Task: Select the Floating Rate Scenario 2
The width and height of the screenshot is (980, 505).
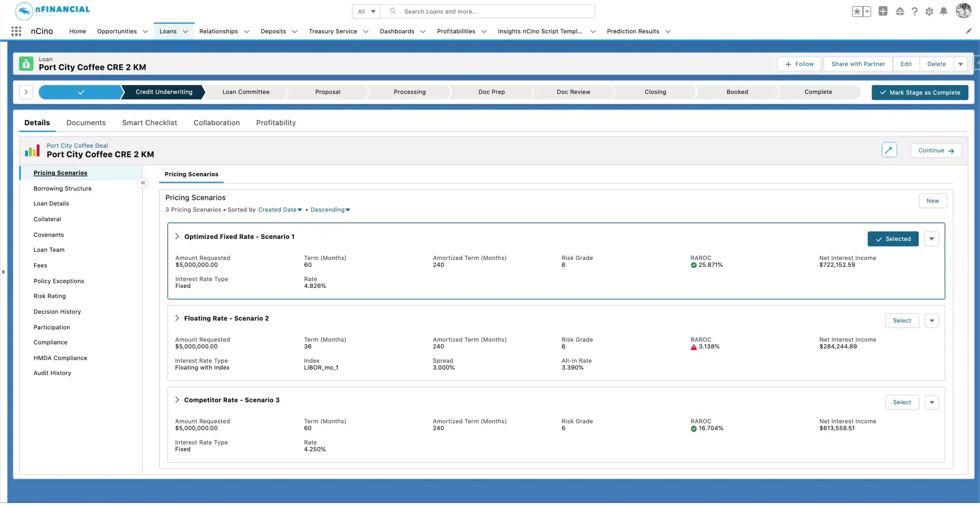Action: click(x=902, y=320)
